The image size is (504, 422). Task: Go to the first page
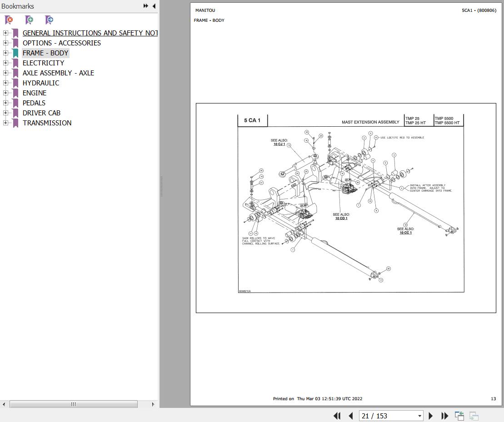point(337,416)
